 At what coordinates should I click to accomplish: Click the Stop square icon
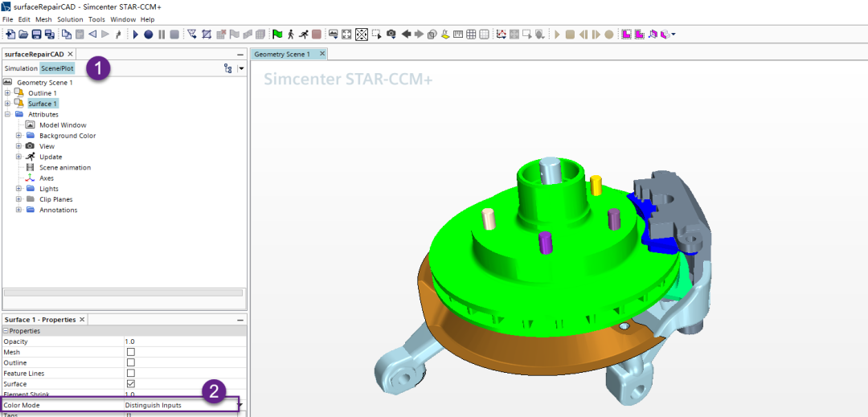pyautogui.click(x=174, y=35)
